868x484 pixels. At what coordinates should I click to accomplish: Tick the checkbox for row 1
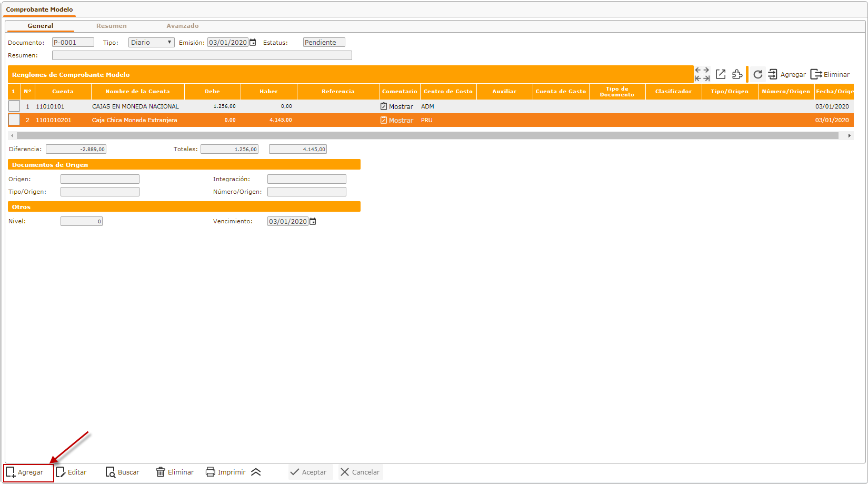click(x=14, y=106)
